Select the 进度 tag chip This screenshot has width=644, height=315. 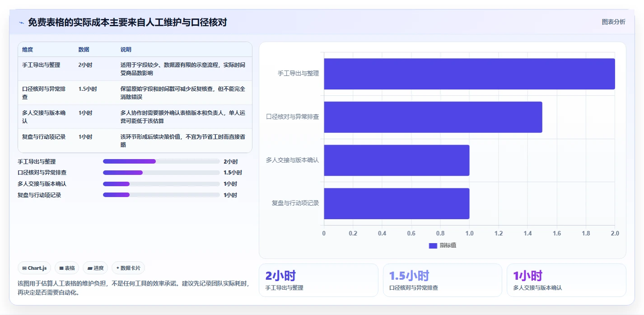[95, 268]
